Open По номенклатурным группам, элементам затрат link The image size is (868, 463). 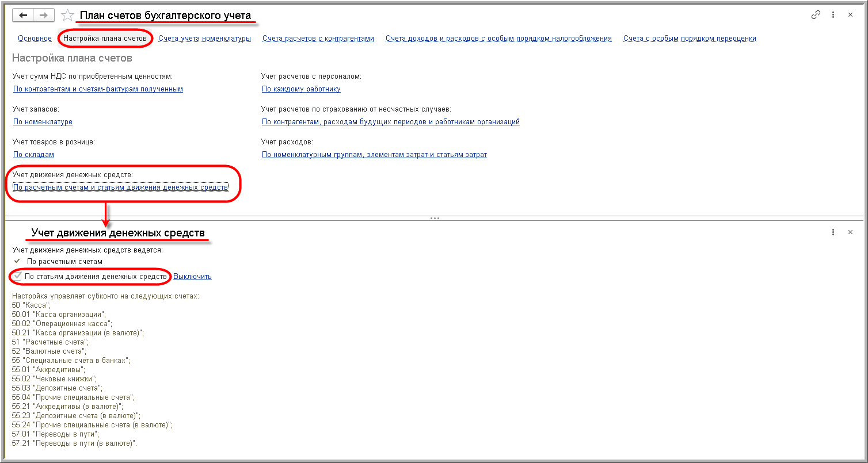tap(374, 155)
